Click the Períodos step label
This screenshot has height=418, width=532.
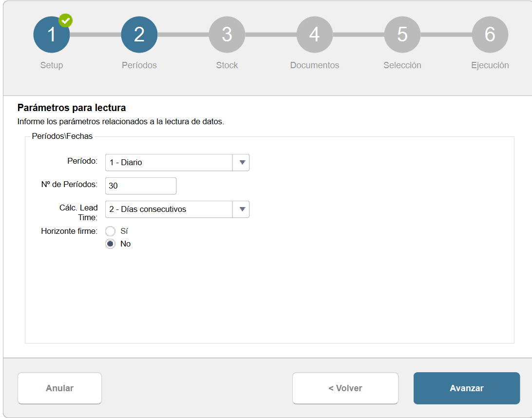(x=139, y=65)
